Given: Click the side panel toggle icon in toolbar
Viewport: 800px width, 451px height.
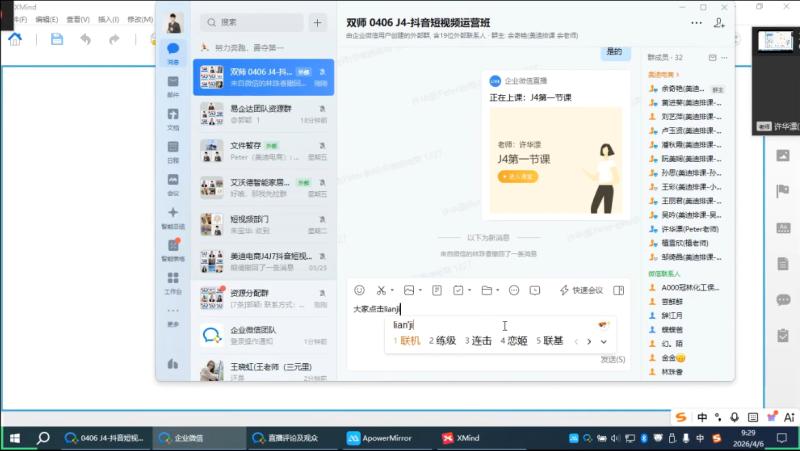Looking at the screenshot, I should pyautogui.click(x=618, y=290).
